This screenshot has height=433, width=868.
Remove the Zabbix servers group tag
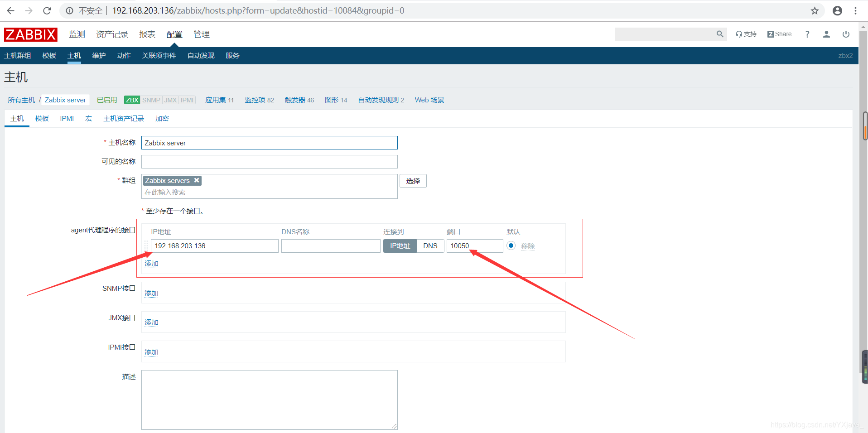197,180
